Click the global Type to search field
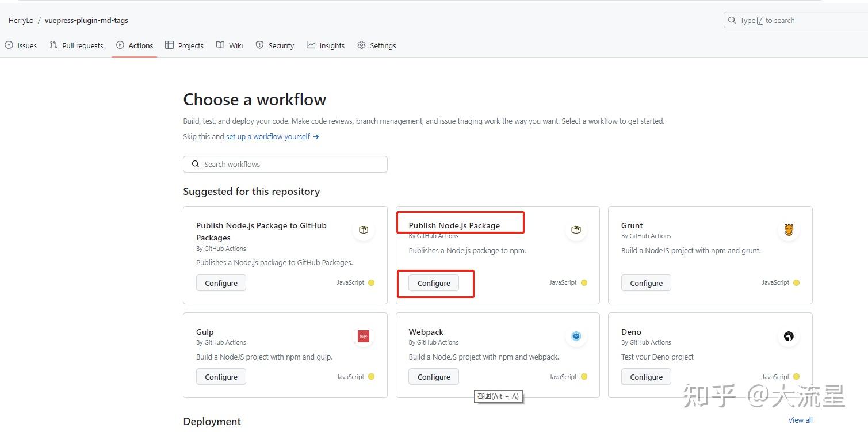The image size is (868, 432). coord(794,20)
